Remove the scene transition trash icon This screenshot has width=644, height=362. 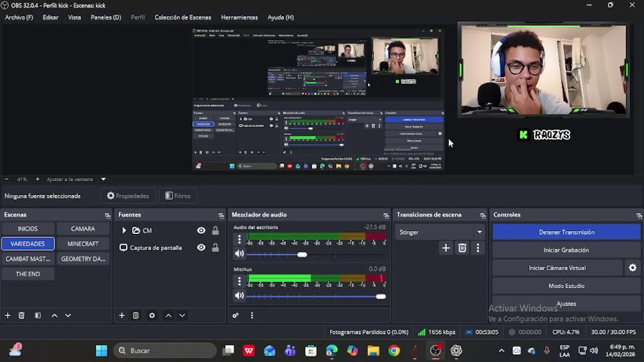(x=462, y=248)
